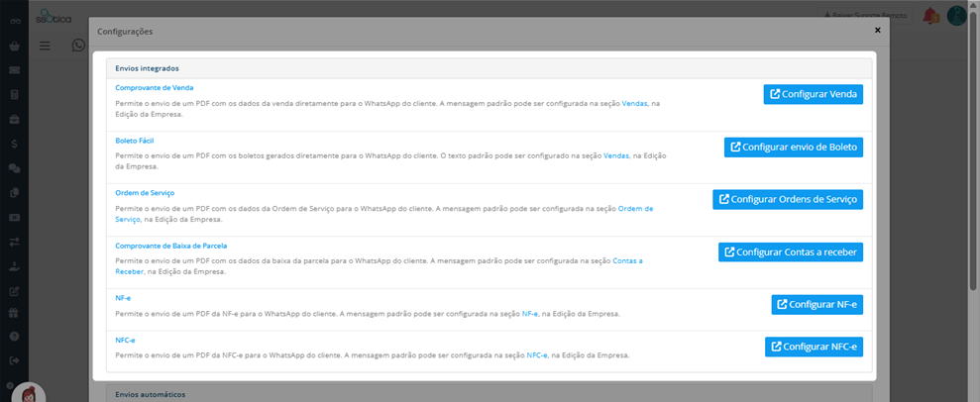Toggle the hamburger menu icon

[x=45, y=46]
